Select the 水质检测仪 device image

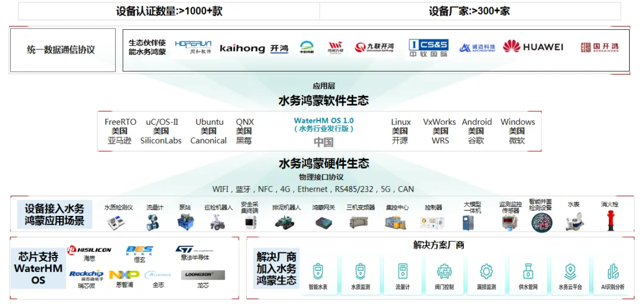pos(115,223)
